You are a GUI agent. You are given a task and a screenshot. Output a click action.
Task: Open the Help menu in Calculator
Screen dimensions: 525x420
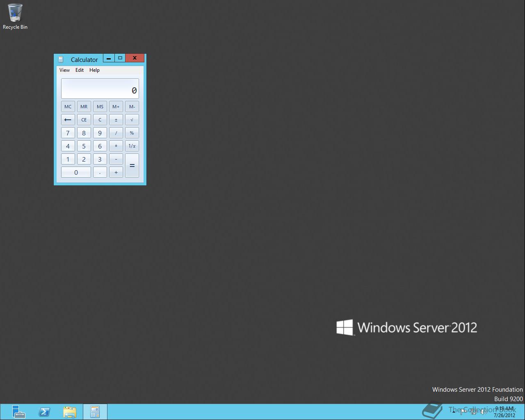94,70
